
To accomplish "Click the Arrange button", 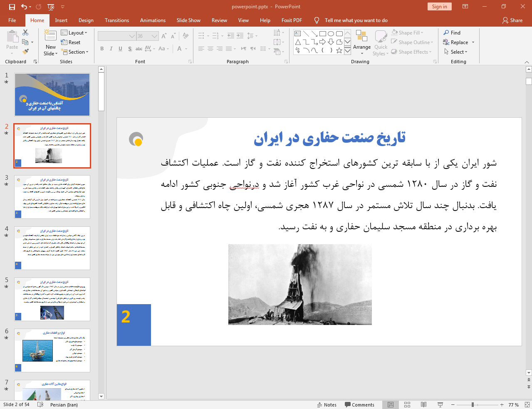I will point(362,43).
